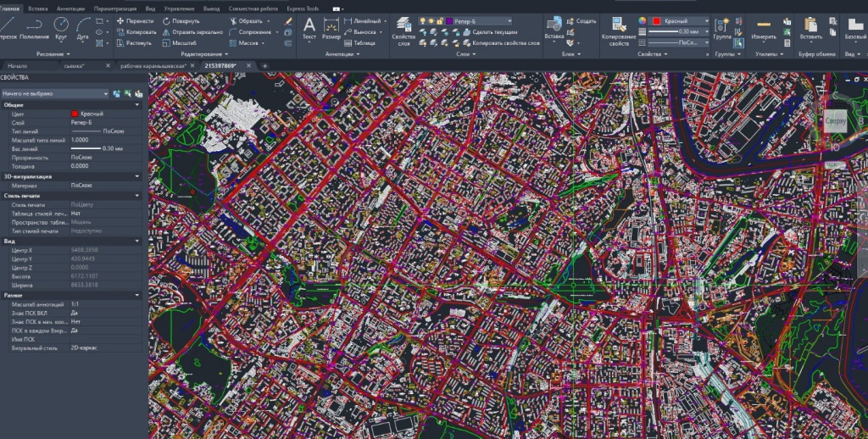The height and width of the screenshot is (439, 868).
Task: Toggle the layer freeze sun icon
Action: pos(431,21)
